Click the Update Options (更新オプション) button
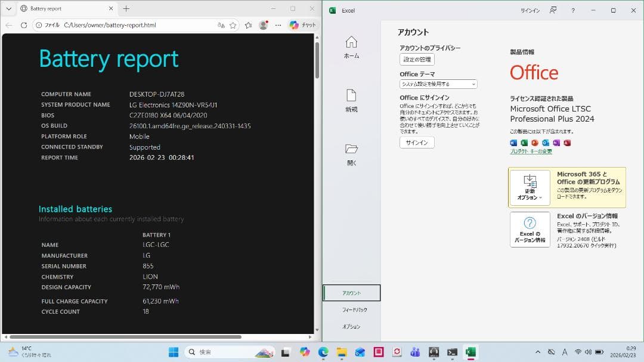 coord(530,188)
